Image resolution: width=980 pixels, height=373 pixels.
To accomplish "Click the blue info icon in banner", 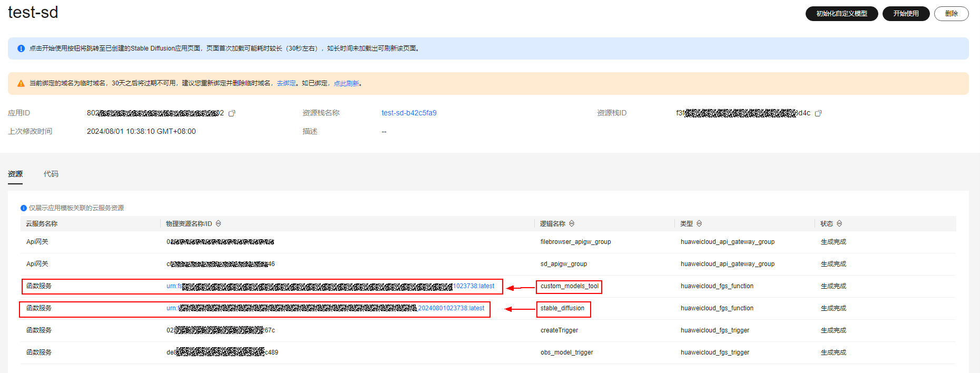I will coord(21,48).
